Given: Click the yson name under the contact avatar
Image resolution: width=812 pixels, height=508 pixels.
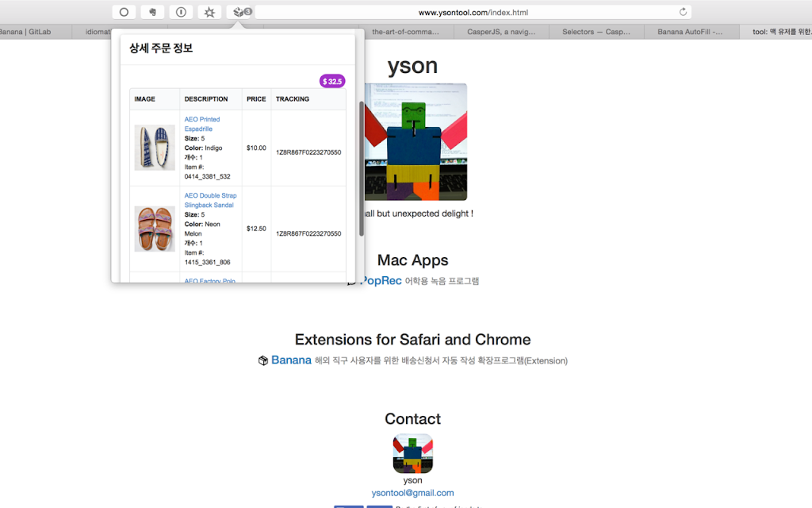Looking at the screenshot, I should pyautogui.click(x=412, y=480).
